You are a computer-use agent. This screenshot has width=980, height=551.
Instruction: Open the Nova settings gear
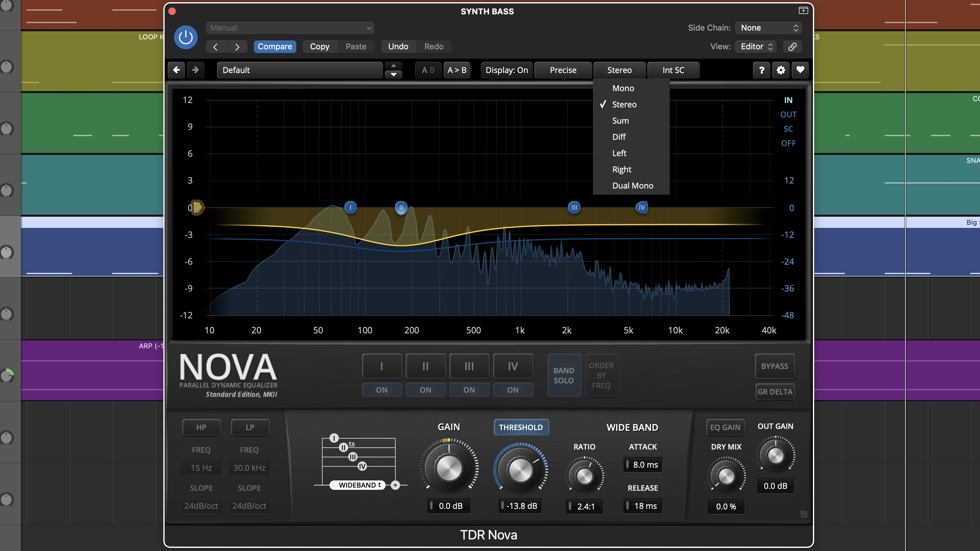coord(781,70)
